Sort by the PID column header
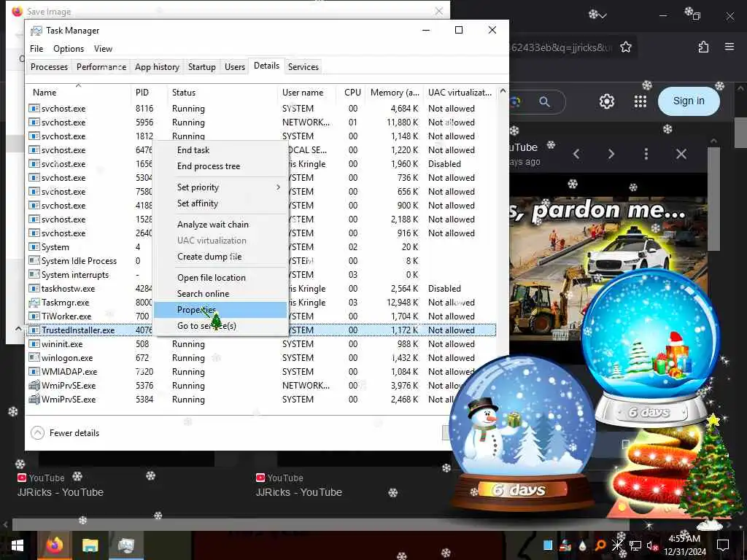Viewport: 747px width, 560px height. [x=142, y=93]
